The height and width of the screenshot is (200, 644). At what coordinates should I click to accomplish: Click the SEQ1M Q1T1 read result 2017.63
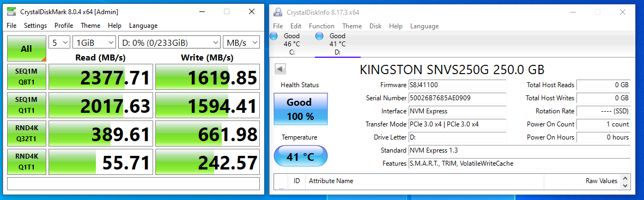[x=101, y=105]
